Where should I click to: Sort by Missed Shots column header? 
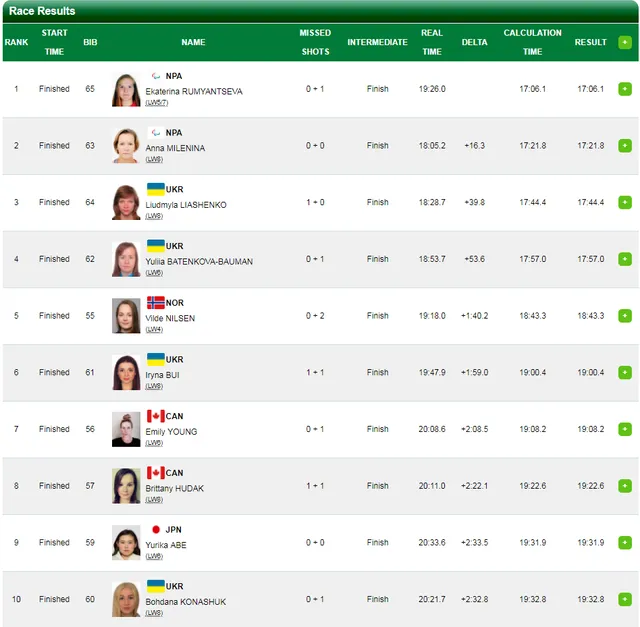coord(315,42)
